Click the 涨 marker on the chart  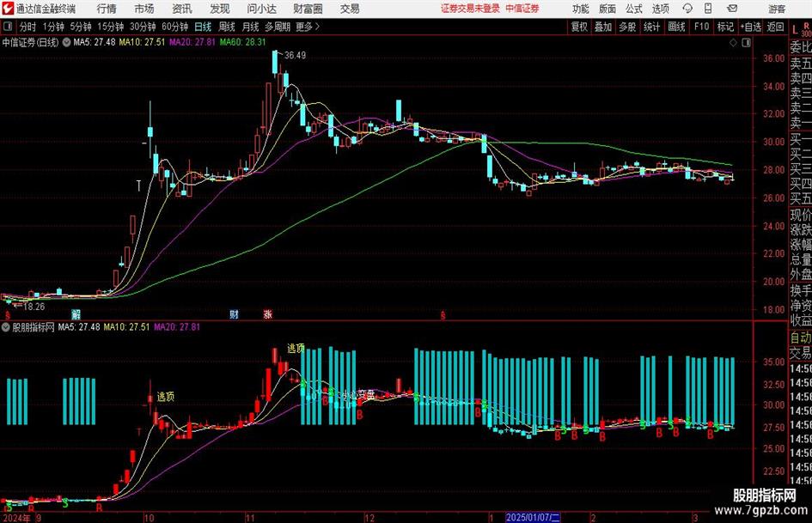click(x=268, y=313)
